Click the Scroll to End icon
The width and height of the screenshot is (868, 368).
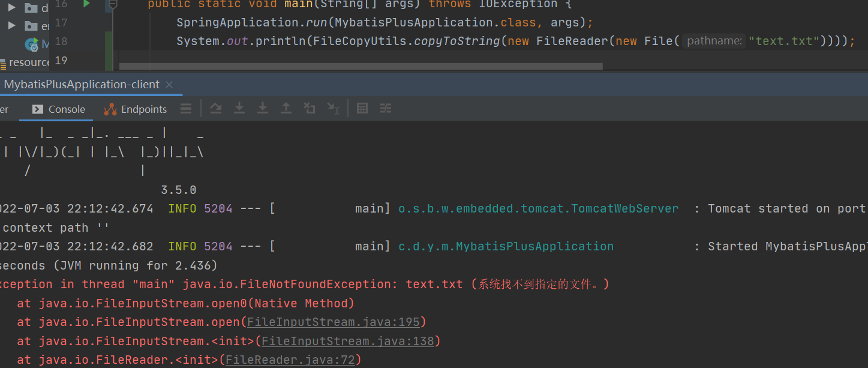333,108
